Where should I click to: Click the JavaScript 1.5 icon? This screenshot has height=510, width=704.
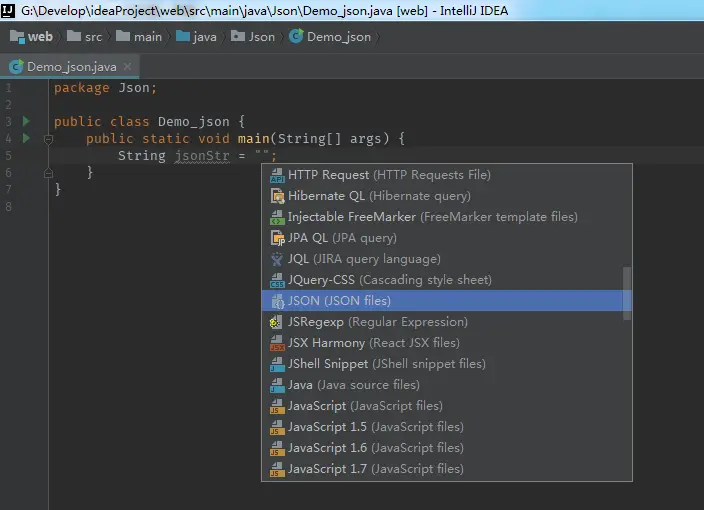(x=277, y=427)
